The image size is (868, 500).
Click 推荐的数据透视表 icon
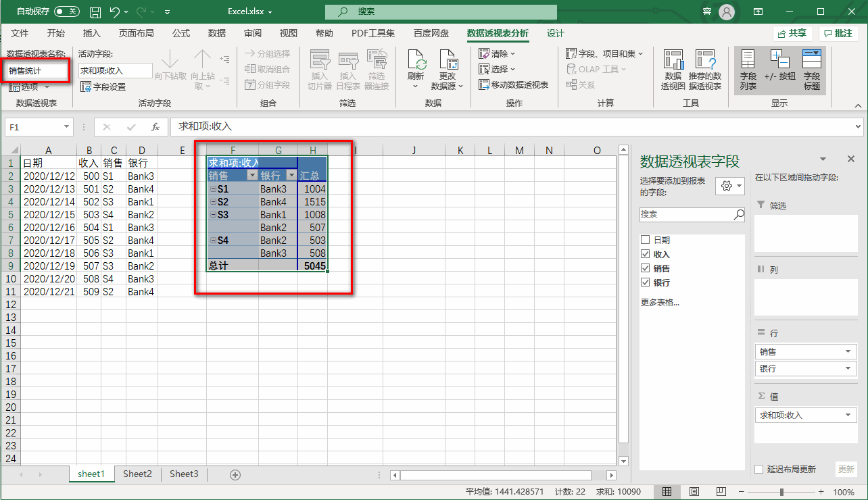705,70
